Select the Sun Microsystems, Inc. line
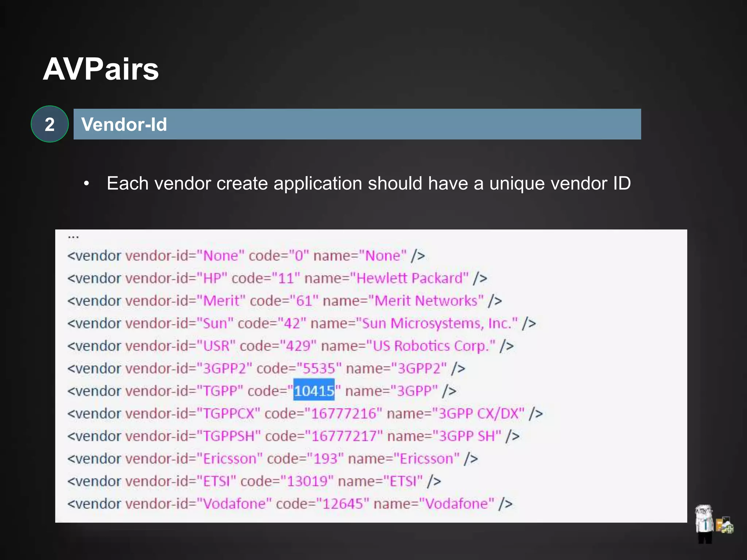 301,323
